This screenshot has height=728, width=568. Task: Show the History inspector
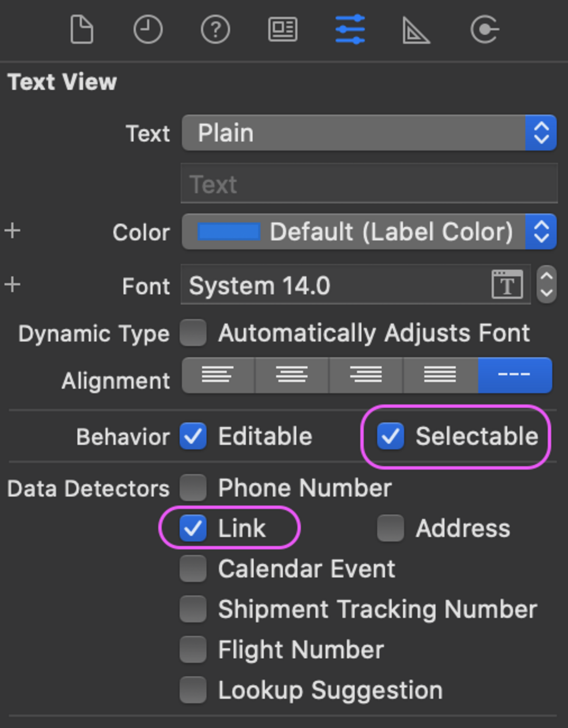click(x=148, y=30)
